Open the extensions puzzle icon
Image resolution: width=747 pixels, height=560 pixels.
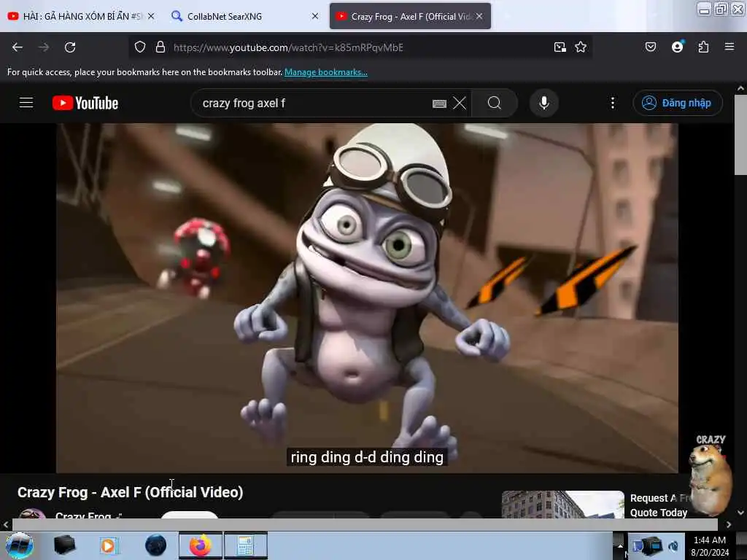703,47
